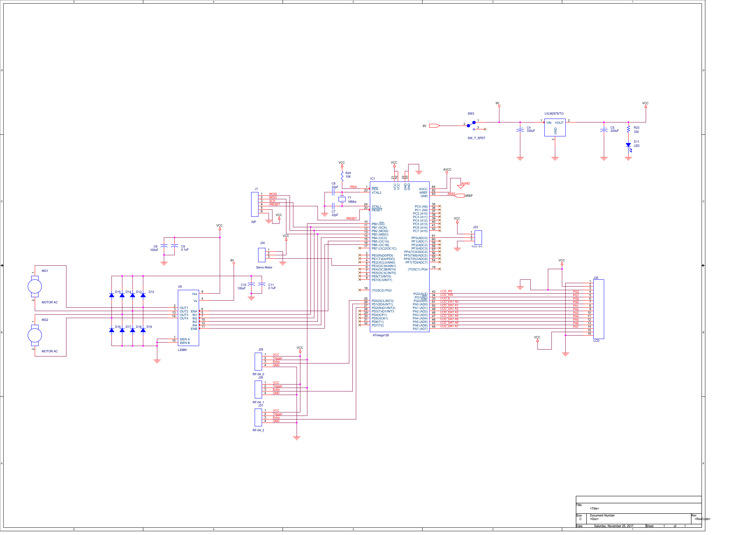Click the 'MISO' net label on J1
This screenshot has width=756, height=535.
click(273, 197)
